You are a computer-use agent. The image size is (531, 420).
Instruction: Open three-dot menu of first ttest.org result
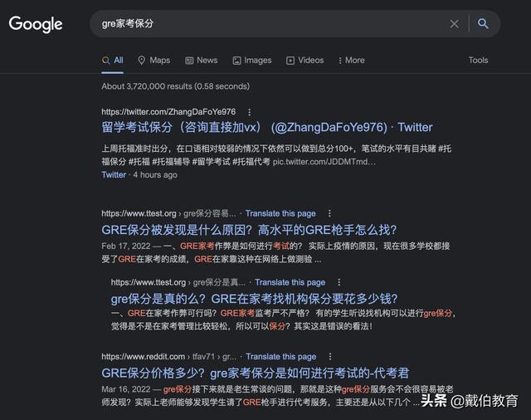(329, 213)
